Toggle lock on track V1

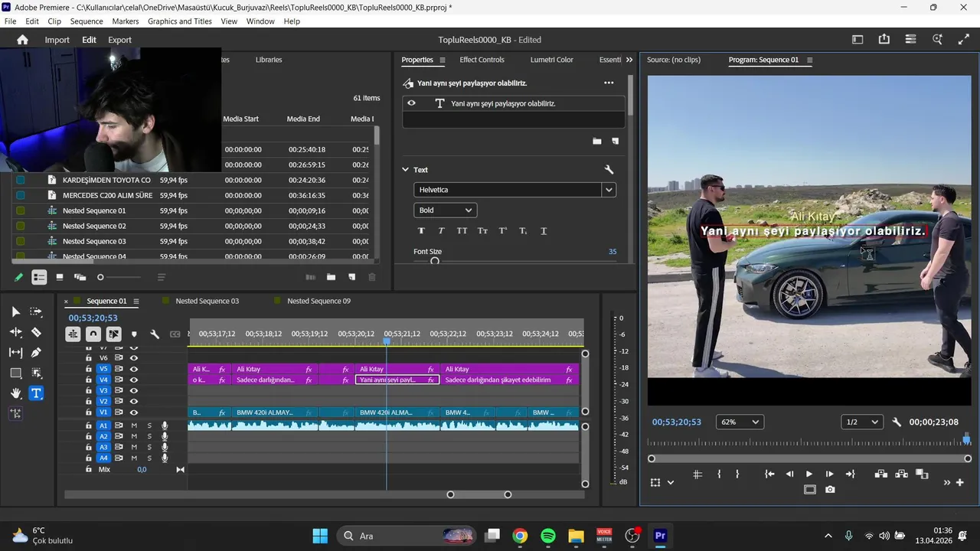(89, 412)
